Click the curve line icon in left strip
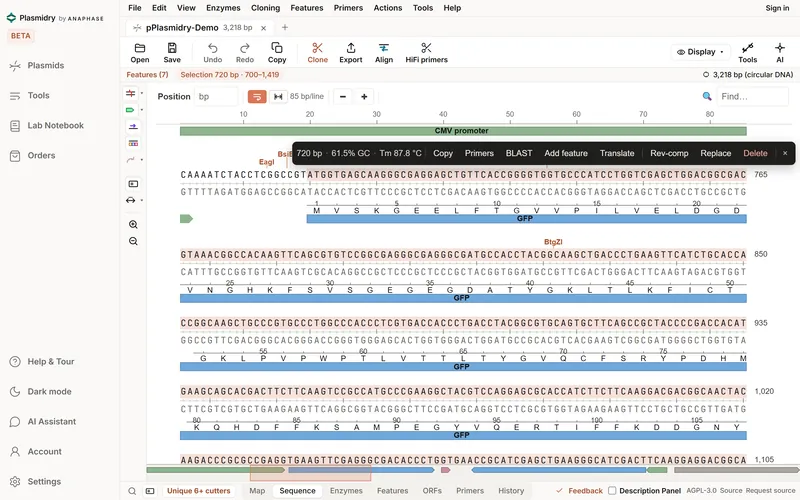Screen dimensions: 800x500 (x=131, y=160)
